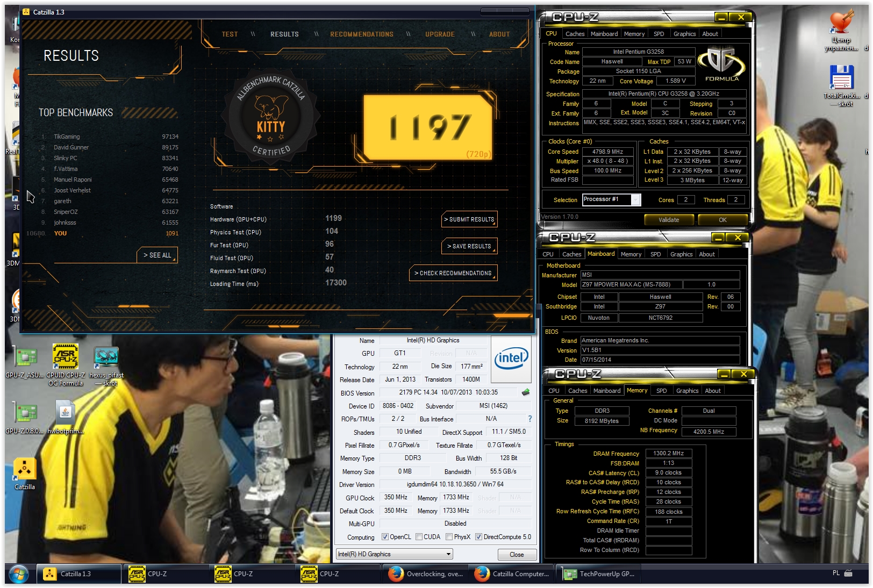Viewport: 873px width, 588px height.
Task: Click the Loading Time value 17300
Action: (336, 283)
